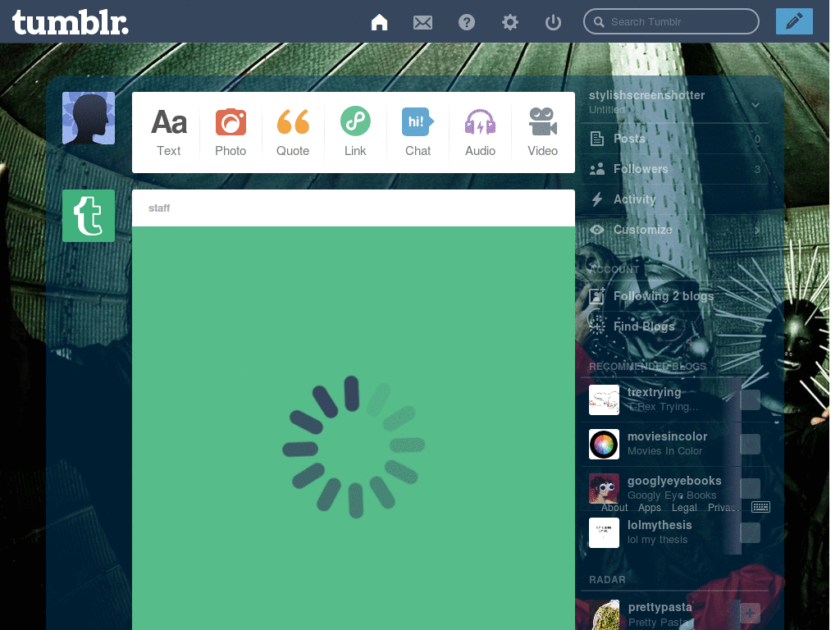This screenshot has height=630, width=840.
Task: Click the keyboard shortcuts icon
Action: 760,507
